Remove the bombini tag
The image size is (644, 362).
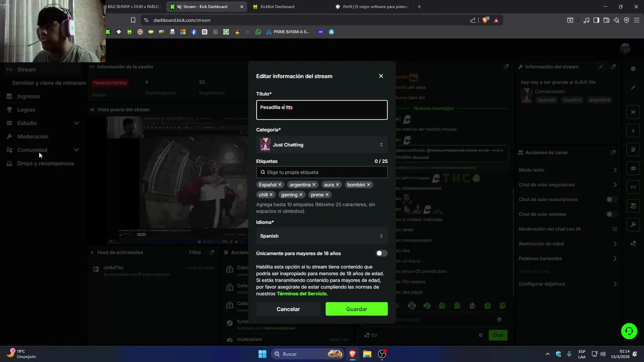pos(368,185)
